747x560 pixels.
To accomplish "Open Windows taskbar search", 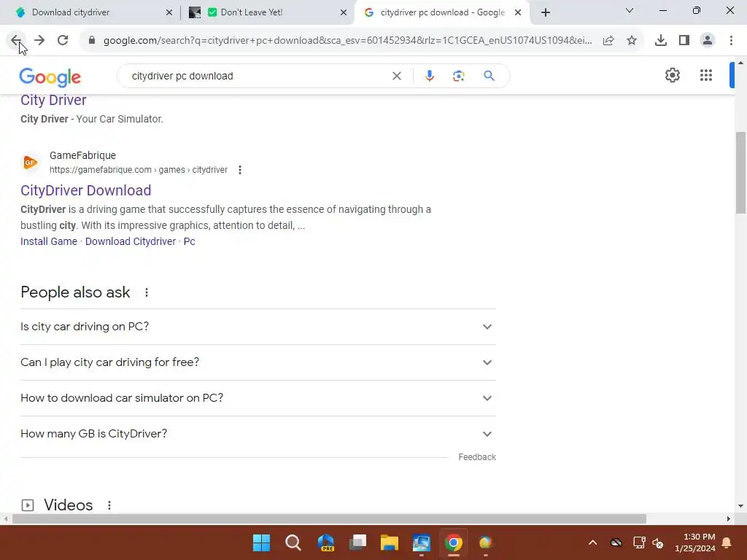I will [x=293, y=542].
